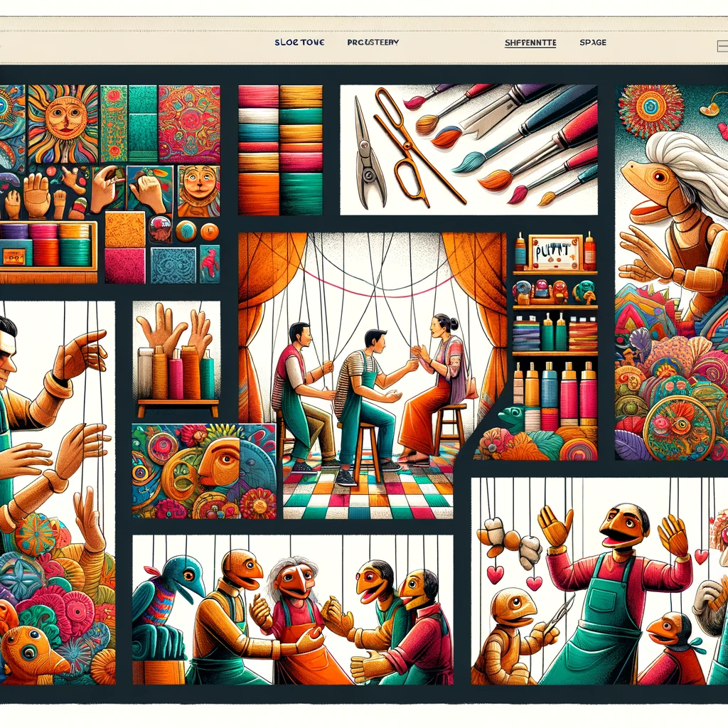Choose the solid magenta textured square swatch
Viewport: 728px width, 728px height.
[125, 265]
